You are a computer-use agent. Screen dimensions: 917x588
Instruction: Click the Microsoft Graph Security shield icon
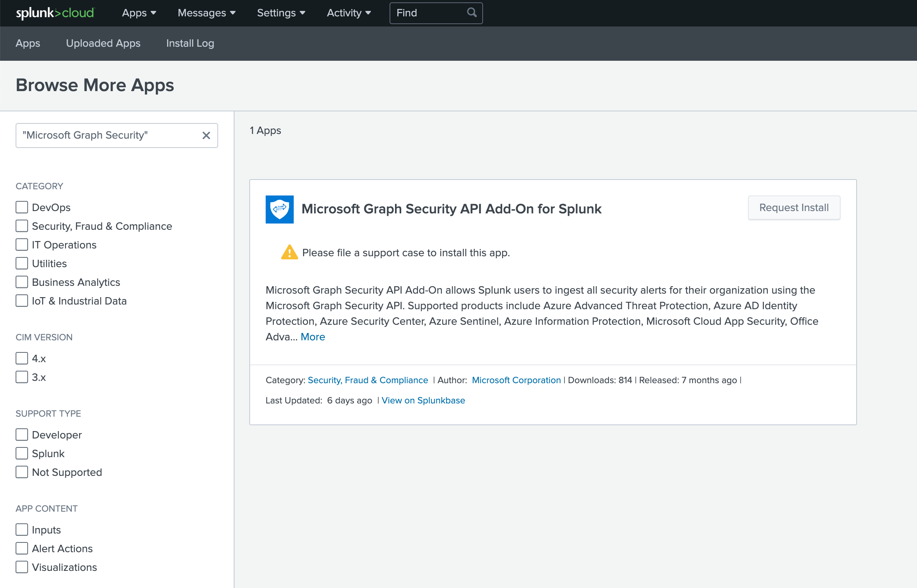pos(279,209)
